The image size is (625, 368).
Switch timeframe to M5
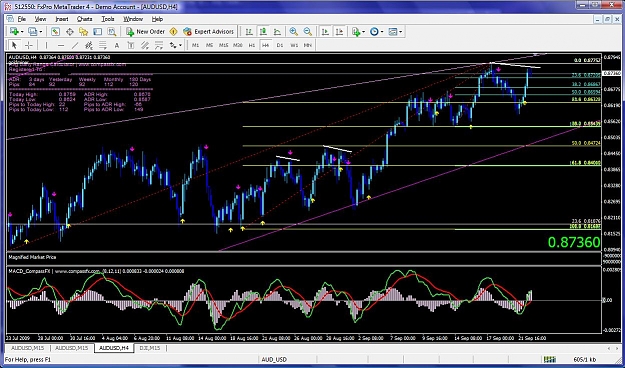(209, 45)
